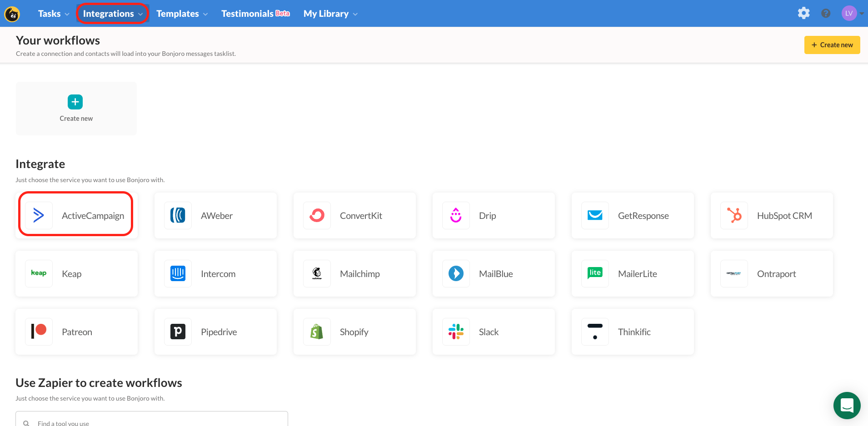
Task: Select the GetResponse integration name
Action: coord(643,216)
